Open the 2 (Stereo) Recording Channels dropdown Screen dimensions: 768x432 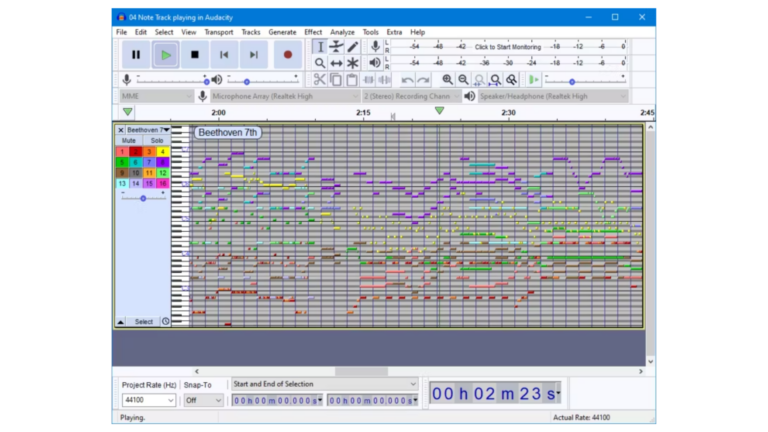(411, 96)
